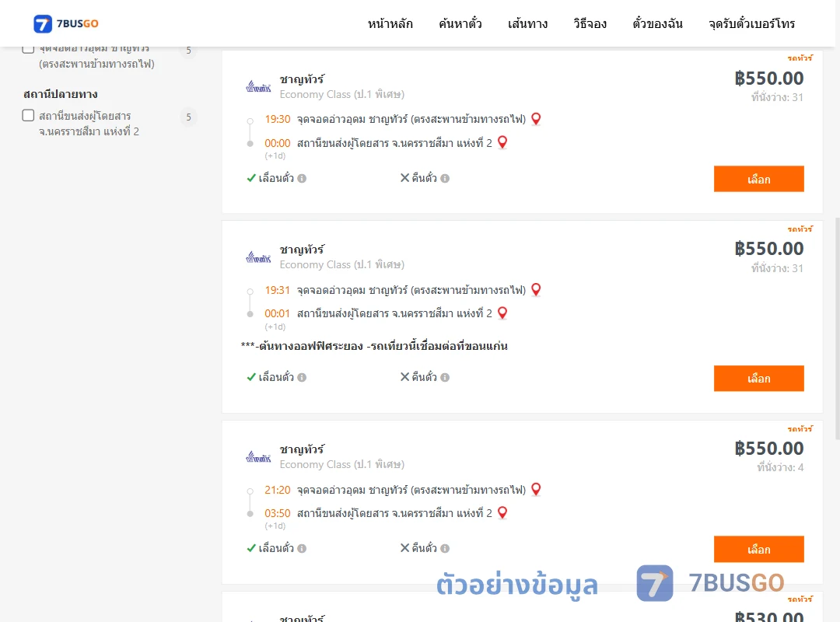This screenshot has width=840, height=622.
Task: Show เลื่อนตั๋ว info icon on 19:31 trip
Action: pyautogui.click(x=302, y=378)
